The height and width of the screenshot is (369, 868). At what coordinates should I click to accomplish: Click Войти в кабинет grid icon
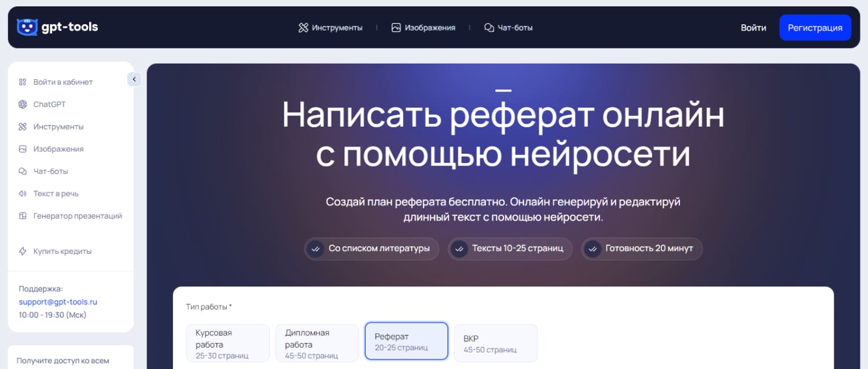pos(23,82)
